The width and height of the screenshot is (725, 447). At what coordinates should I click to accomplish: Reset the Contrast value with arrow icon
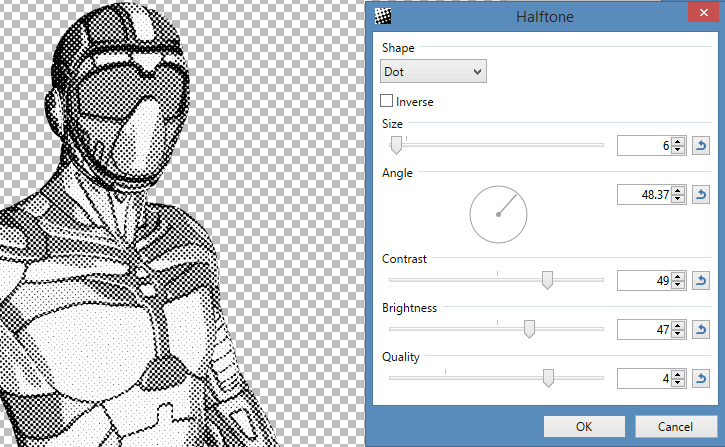[x=702, y=281]
